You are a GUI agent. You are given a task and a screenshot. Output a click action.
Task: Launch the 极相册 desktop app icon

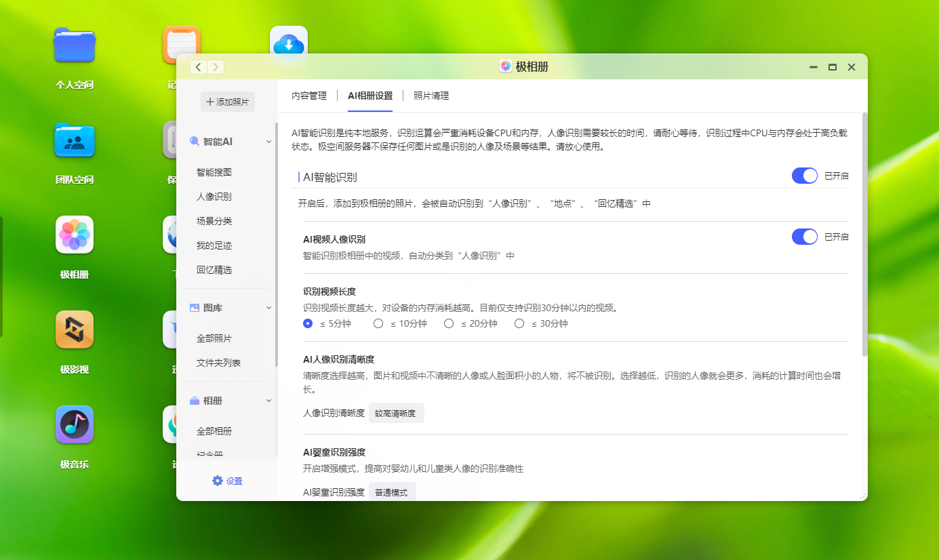pyautogui.click(x=75, y=235)
